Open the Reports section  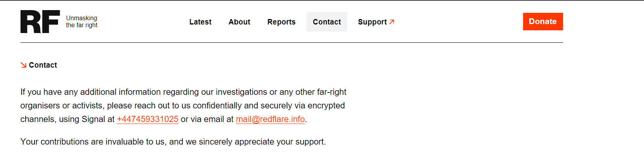[x=281, y=22]
